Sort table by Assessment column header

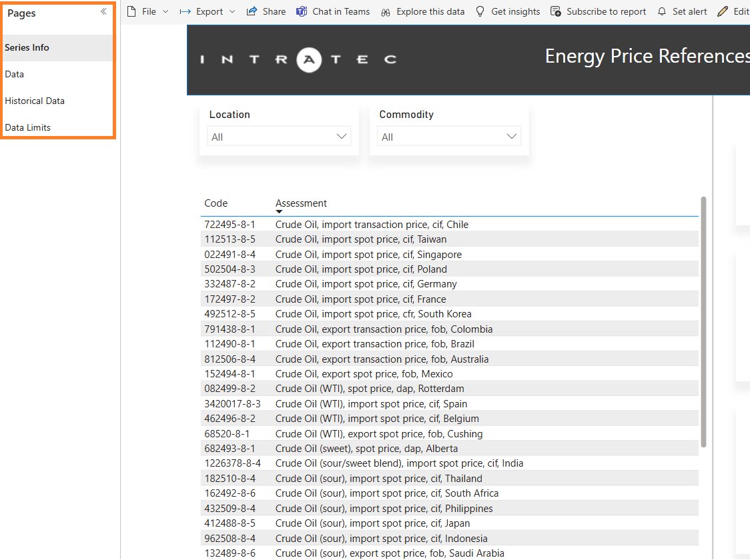click(x=301, y=203)
